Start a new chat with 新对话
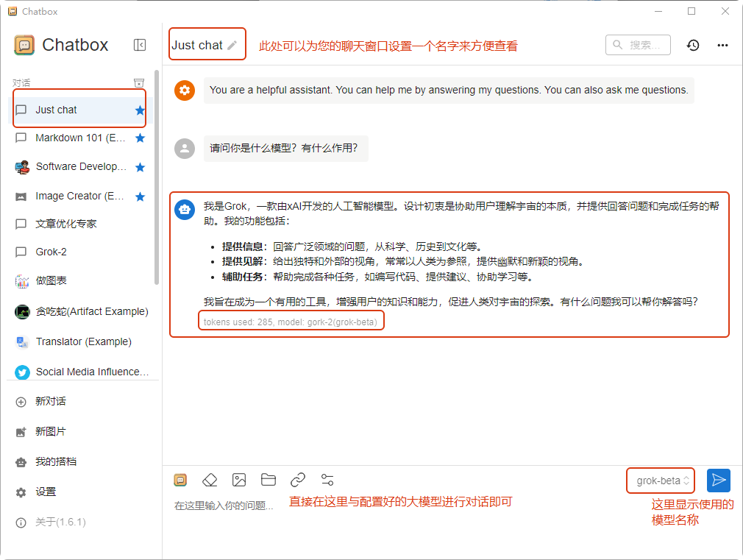Viewport: 743px width, 560px height. (82, 402)
